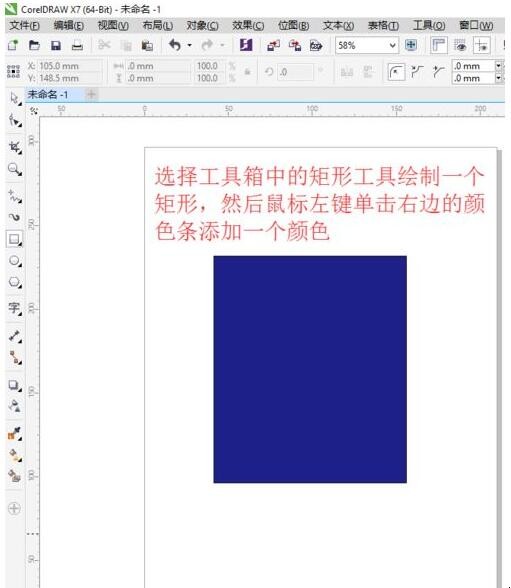Select the Color Eyedropper tool
This screenshot has height=588, width=511.
14,433
